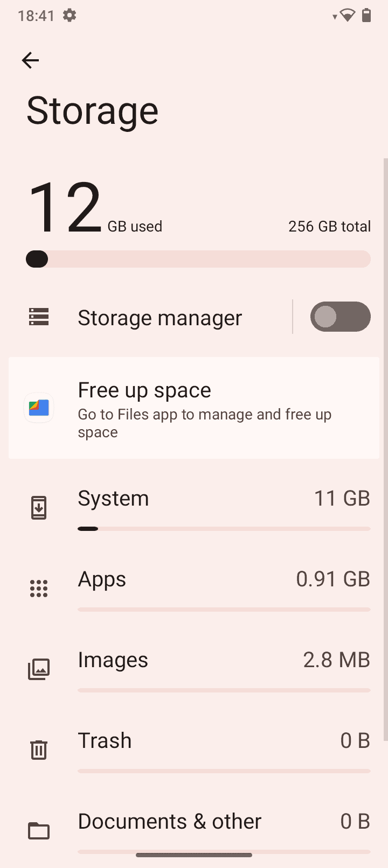Click the Documents folder icon

tap(39, 831)
